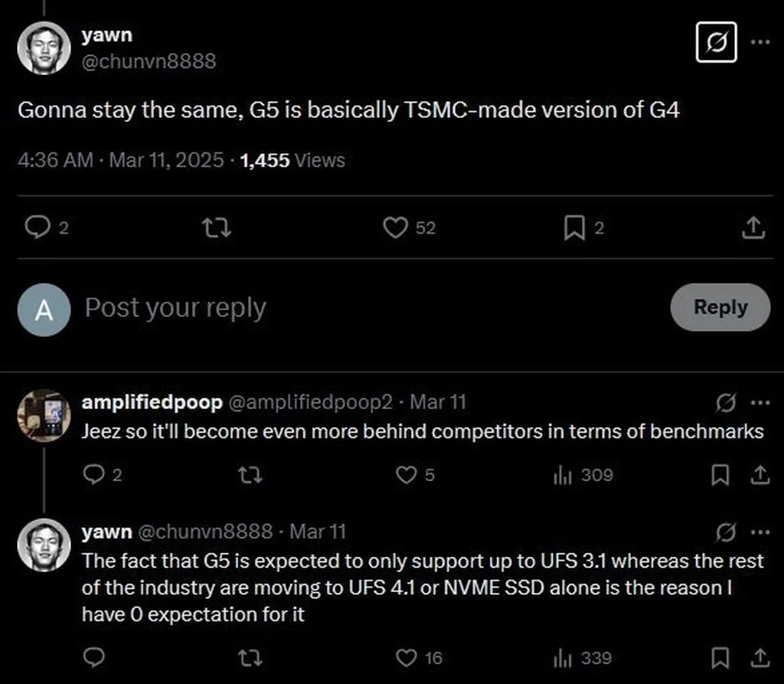This screenshot has height=684, width=784.
Task: Open the more options menu on the main tweet
Action: tap(761, 43)
